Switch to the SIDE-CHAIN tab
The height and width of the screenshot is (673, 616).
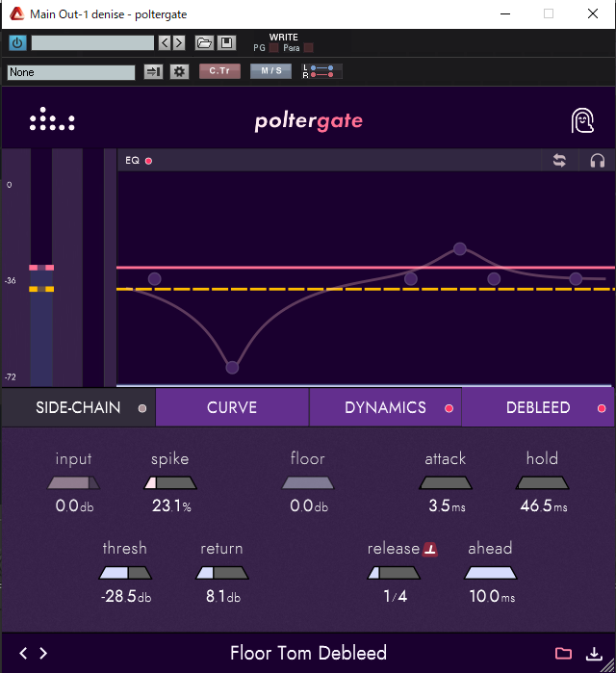(x=78, y=408)
